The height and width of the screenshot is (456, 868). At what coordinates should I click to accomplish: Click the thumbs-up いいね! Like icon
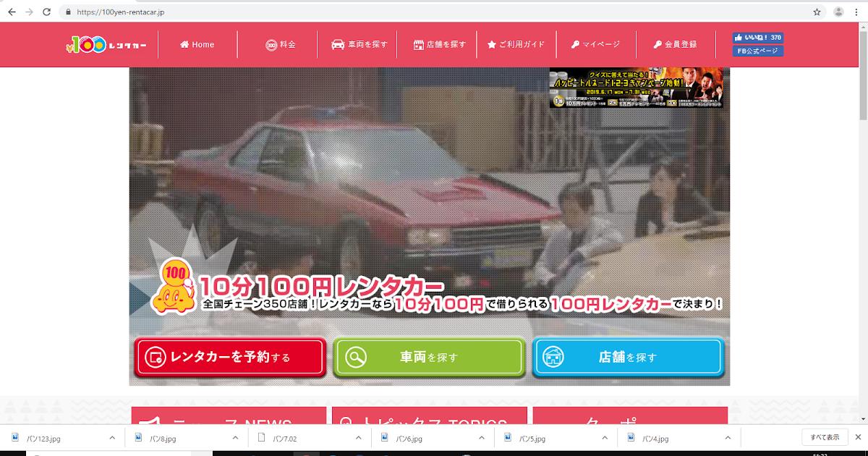[739, 37]
